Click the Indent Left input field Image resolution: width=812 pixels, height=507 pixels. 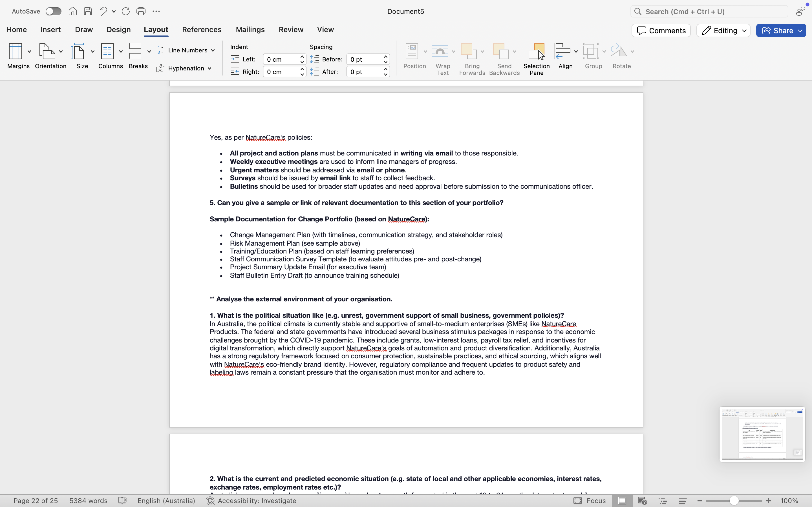pyautogui.click(x=281, y=59)
